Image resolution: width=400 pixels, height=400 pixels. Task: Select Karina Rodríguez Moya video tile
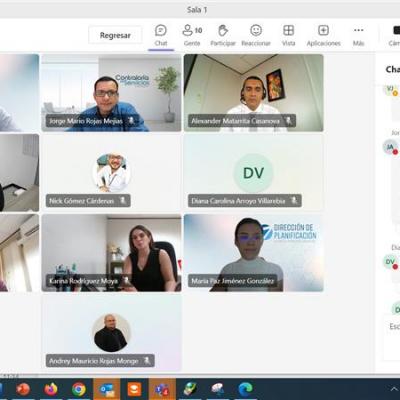[111, 253]
